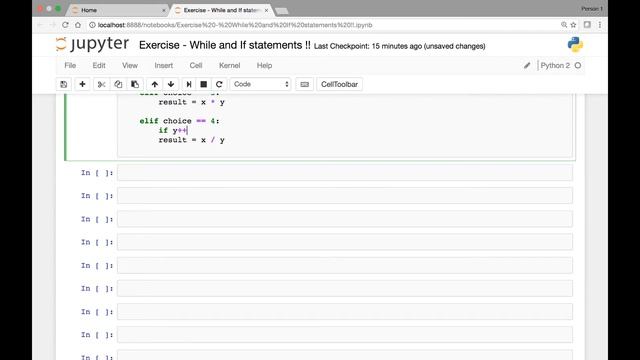
Task: Place cursor on the 'if y' line
Action: point(173,131)
